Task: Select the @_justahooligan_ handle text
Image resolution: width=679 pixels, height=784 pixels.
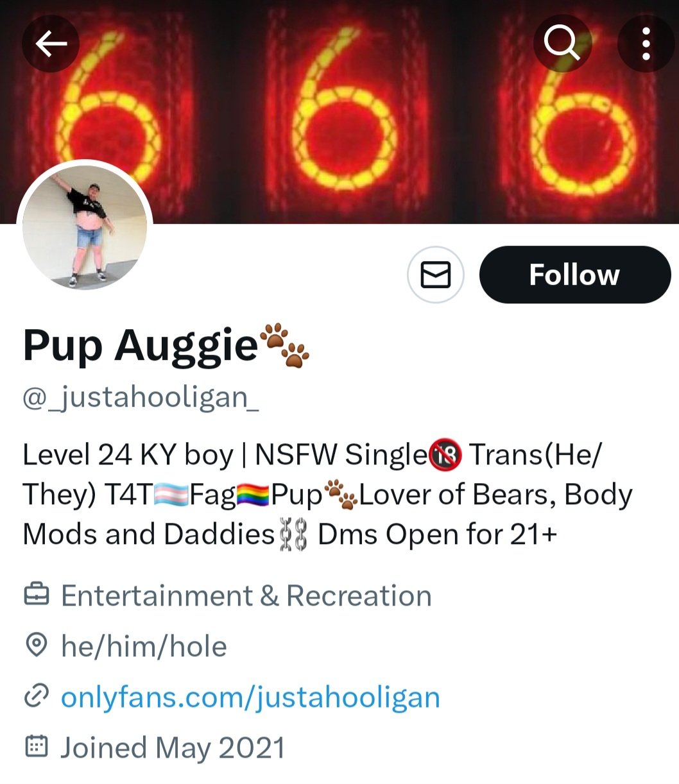Action: coord(141,398)
